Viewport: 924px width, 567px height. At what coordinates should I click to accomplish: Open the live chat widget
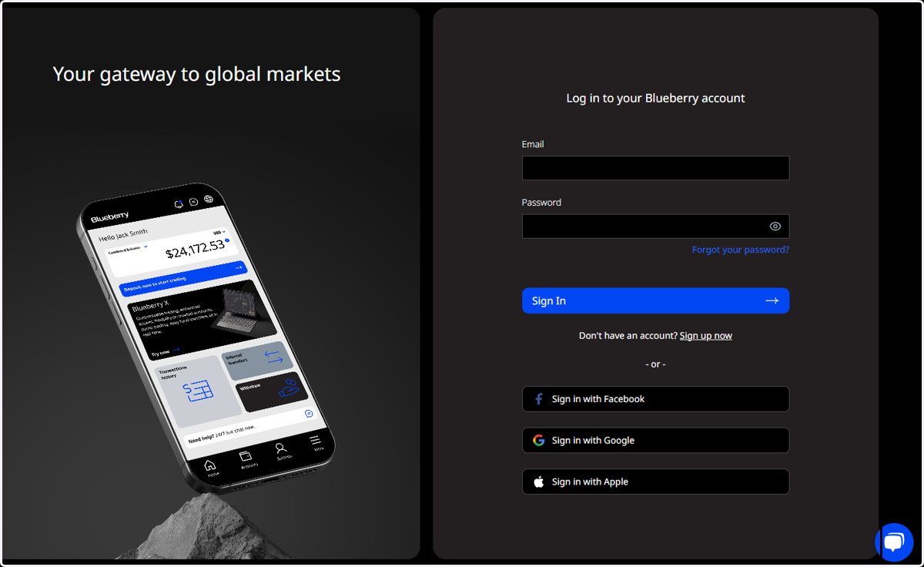click(x=894, y=542)
